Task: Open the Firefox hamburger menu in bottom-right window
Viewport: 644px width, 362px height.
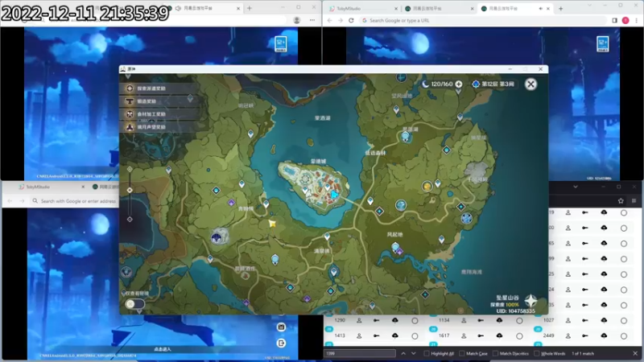Action: click(x=634, y=200)
